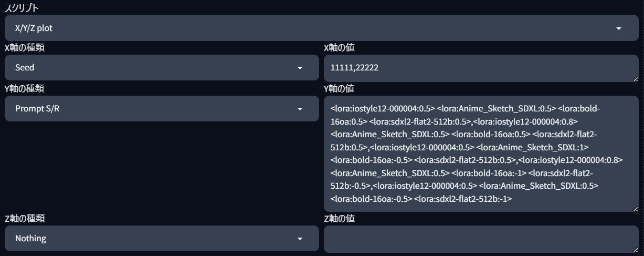
Task: Click resize handle of Y軸の値 textarea
Action: point(635,208)
